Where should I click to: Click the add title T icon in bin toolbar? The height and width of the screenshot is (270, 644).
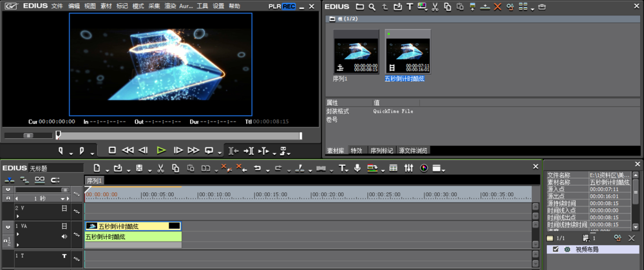[x=410, y=7]
